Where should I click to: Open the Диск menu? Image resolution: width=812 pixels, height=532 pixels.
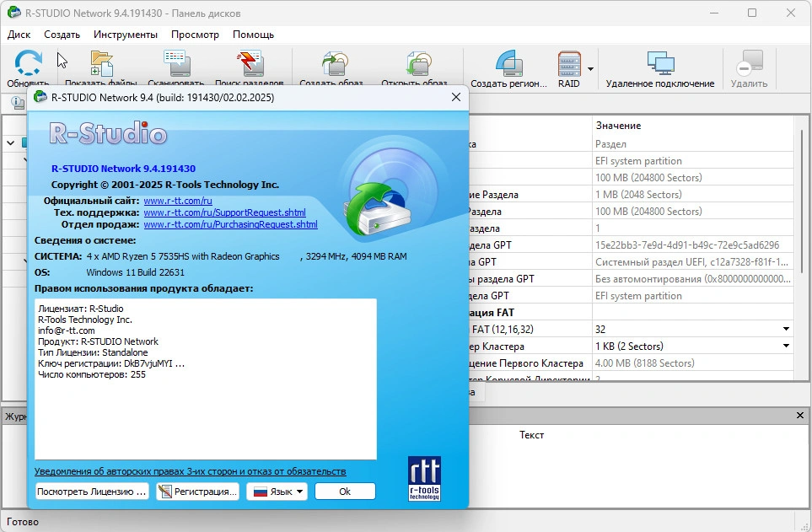(19, 35)
